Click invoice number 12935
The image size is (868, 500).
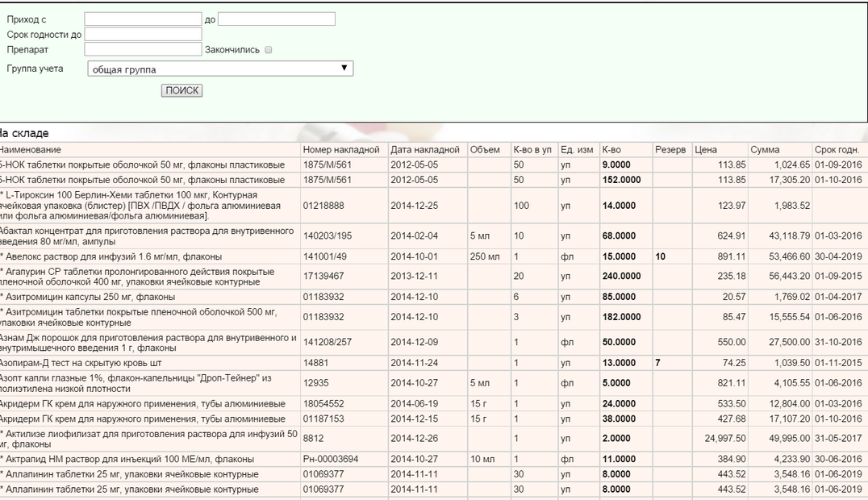(x=315, y=383)
